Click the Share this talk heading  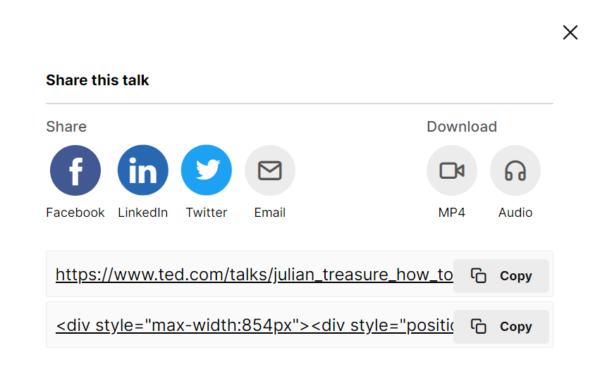pyautogui.click(x=98, y=80)
